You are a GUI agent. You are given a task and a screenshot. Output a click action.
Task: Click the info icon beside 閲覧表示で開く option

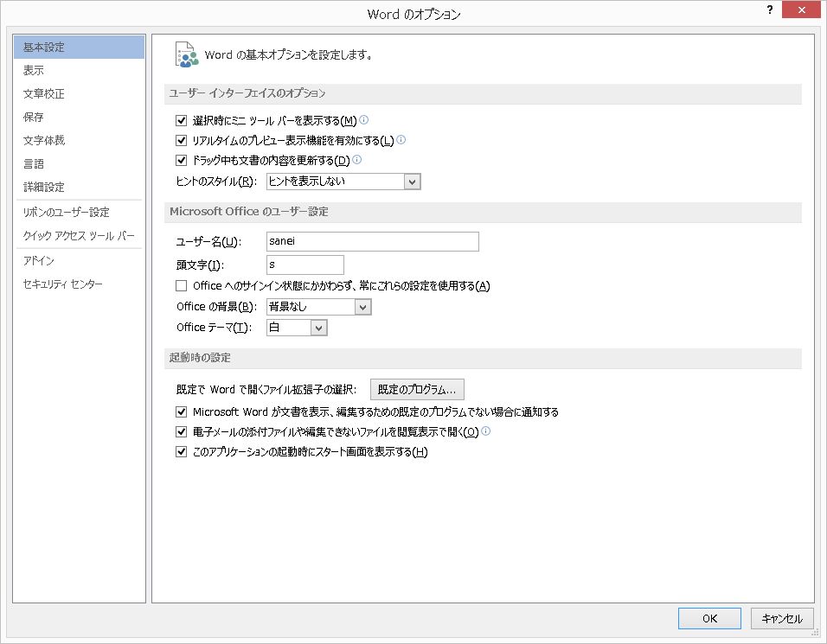pos(486,431)
